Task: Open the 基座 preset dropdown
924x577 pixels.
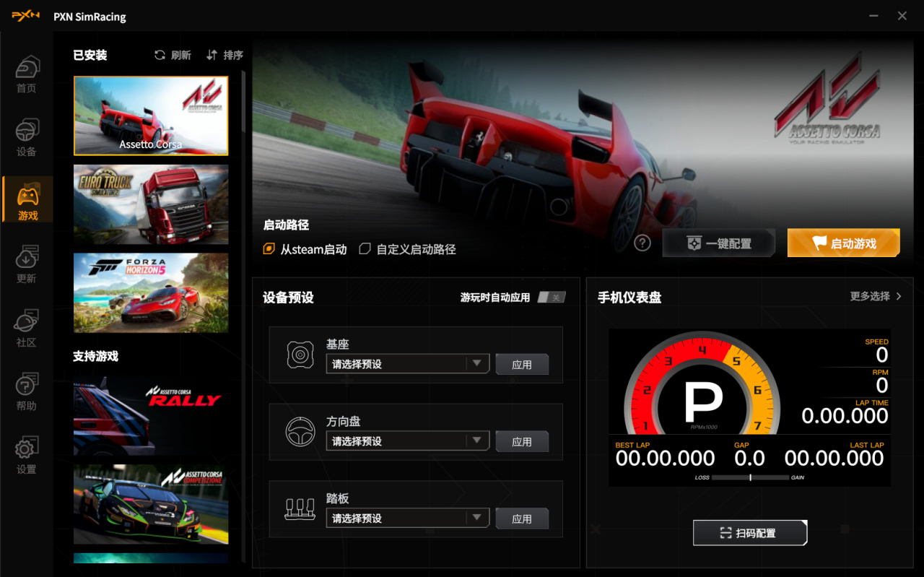Action: tap(408, 364)
